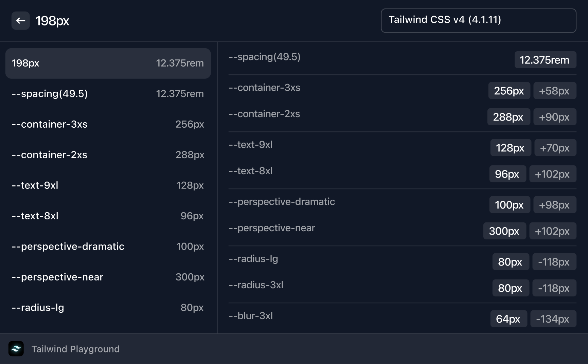Select --spacing(49.5) in the sidebar list

click(108, 94)
